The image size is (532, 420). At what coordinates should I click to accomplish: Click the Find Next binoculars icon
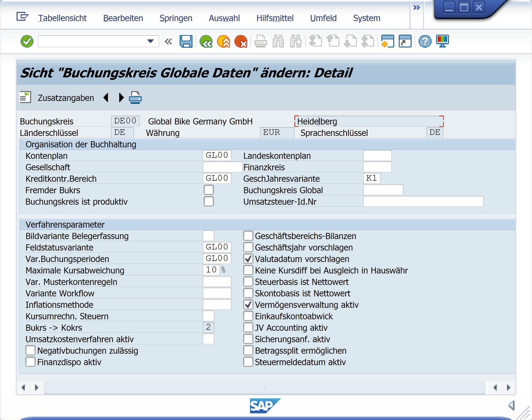tap(296, 41)
